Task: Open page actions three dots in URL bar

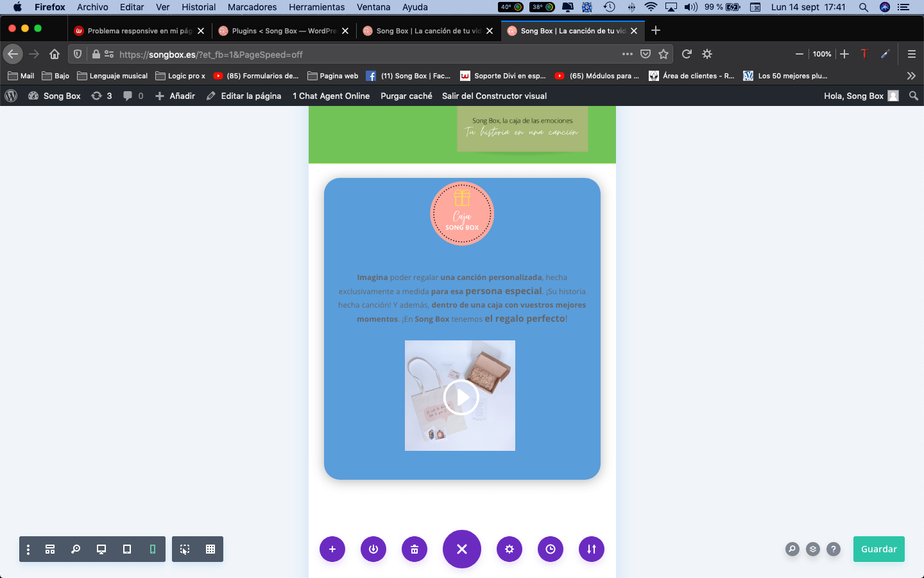Action: (628, 54)
